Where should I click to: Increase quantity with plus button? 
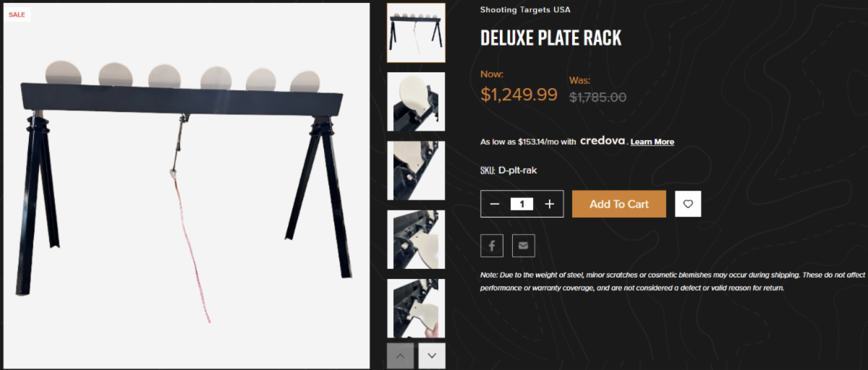tap(550, 205)
